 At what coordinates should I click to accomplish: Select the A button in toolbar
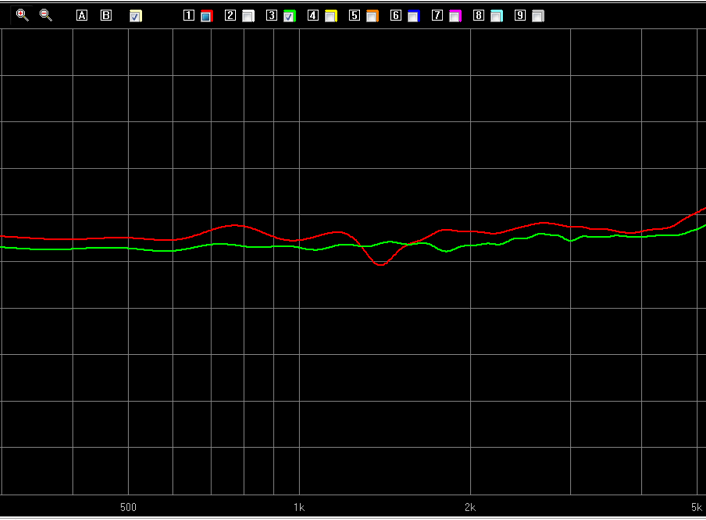coord(81,16)
